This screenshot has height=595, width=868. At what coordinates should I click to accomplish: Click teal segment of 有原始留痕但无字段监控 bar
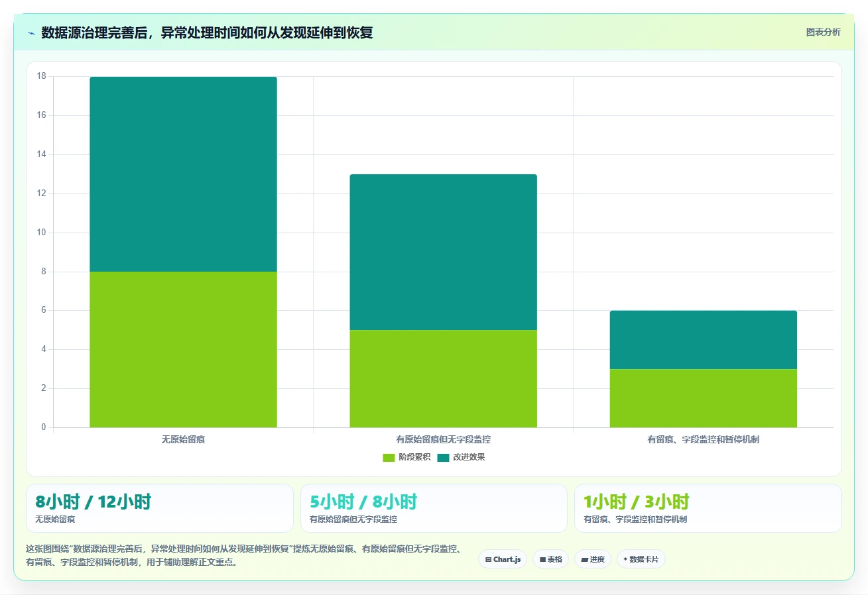coord(443,252)
